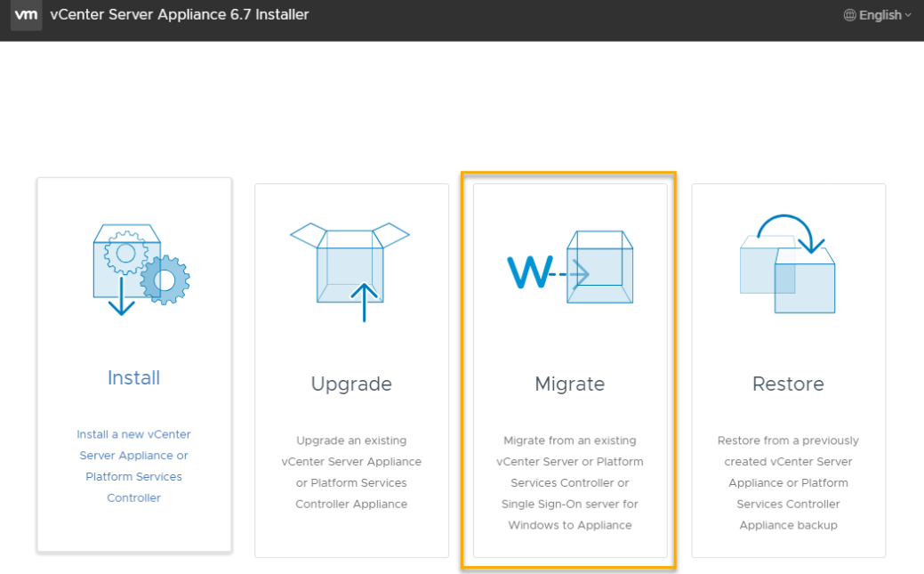Click the blue W in the Migrate icon

[x=528, y=272]
